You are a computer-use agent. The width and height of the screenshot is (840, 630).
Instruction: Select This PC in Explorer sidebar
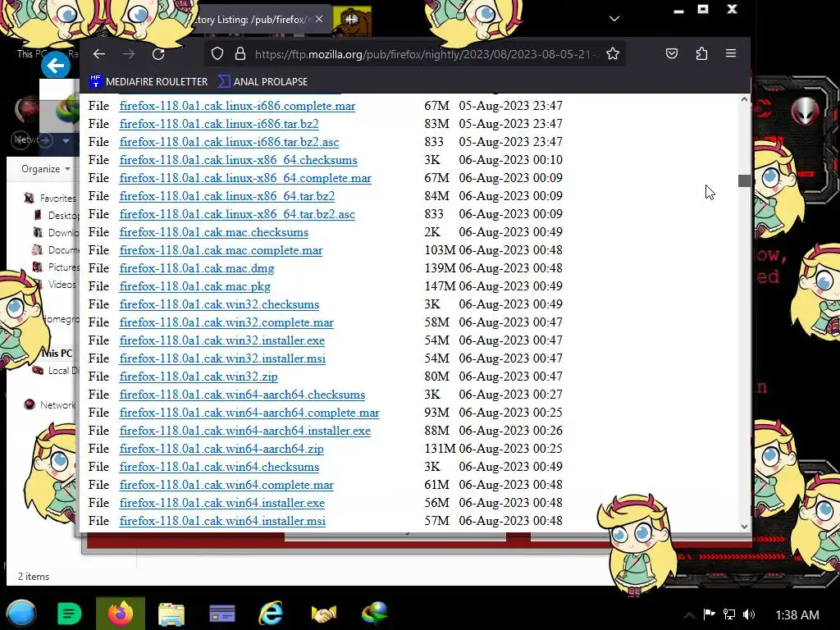(x=57, y=353)
